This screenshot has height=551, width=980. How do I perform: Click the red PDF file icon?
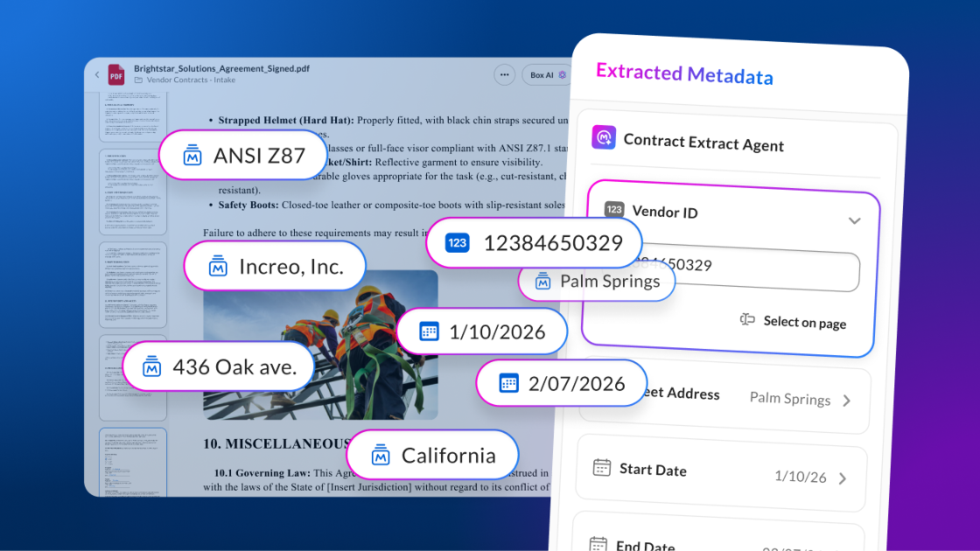115,74
